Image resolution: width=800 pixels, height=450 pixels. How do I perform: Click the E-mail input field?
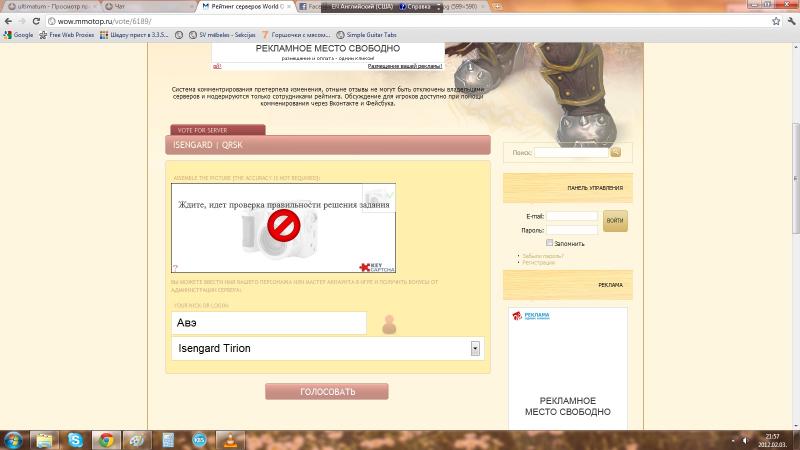571,216
